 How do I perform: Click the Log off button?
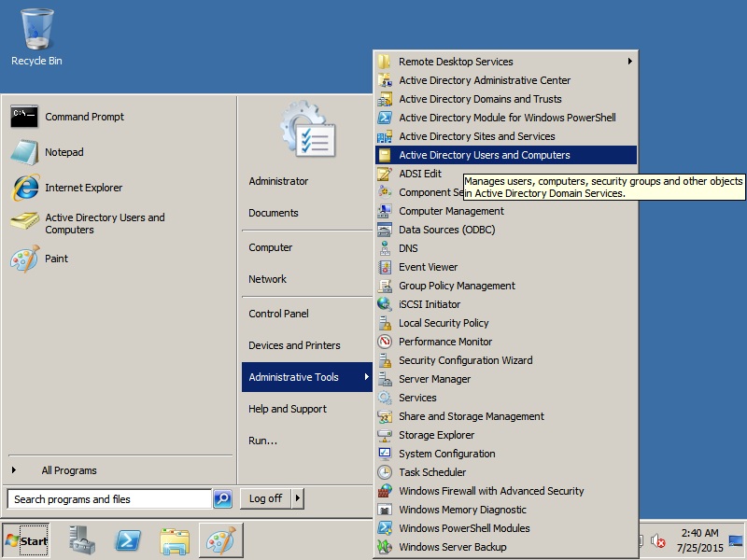265,498
